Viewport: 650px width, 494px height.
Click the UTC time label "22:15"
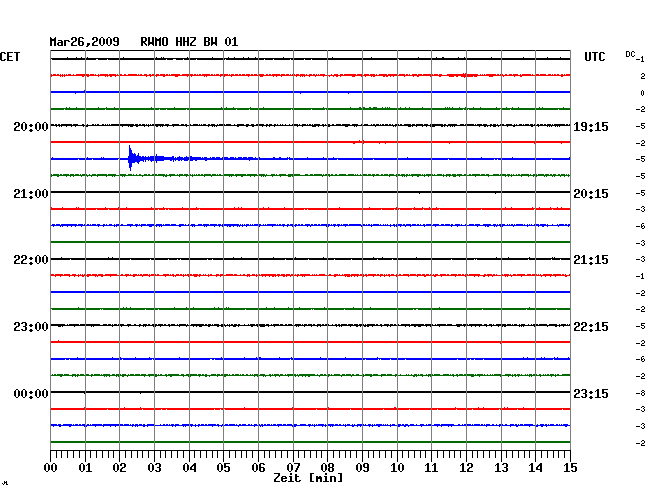tap(591, 327)
